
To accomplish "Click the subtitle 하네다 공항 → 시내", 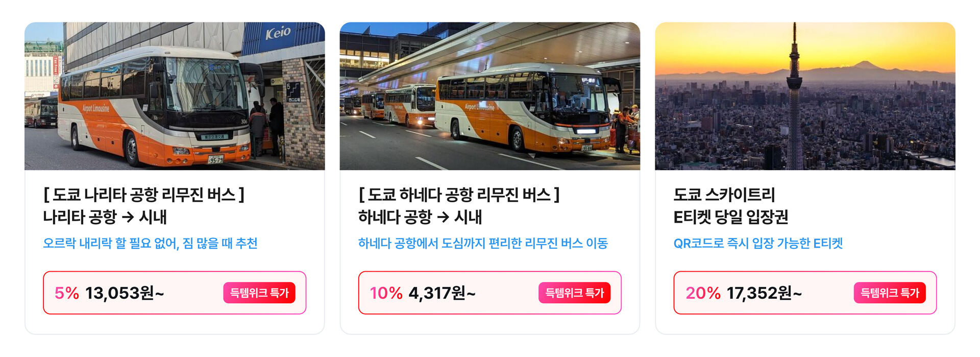I will [x=420, y=217].
